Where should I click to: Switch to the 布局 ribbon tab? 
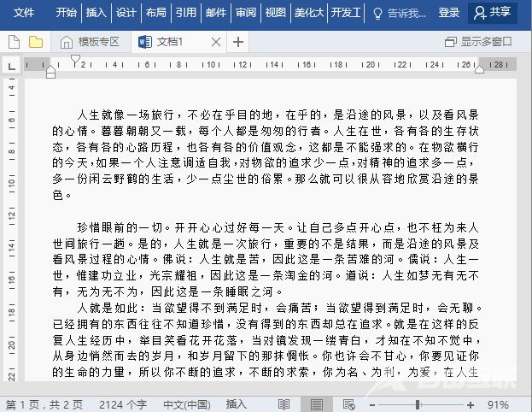click(x=155, y=13)
